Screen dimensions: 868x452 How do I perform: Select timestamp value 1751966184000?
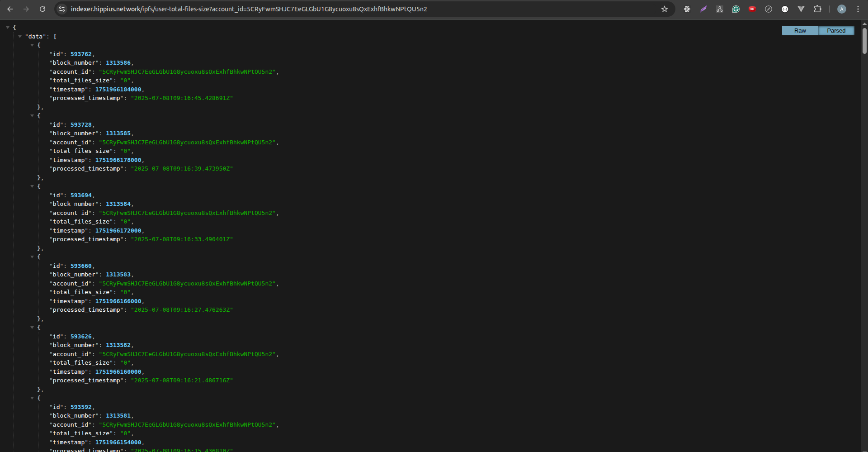(118, 90)
